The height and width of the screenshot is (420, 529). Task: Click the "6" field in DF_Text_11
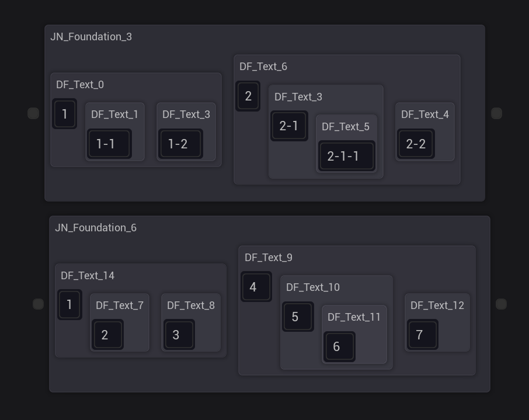[x=339, y=346]
